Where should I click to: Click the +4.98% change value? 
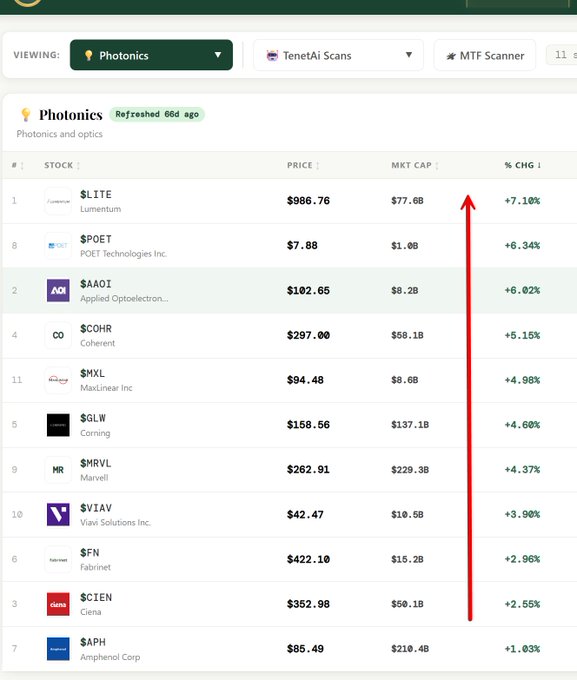pos(522,380)
